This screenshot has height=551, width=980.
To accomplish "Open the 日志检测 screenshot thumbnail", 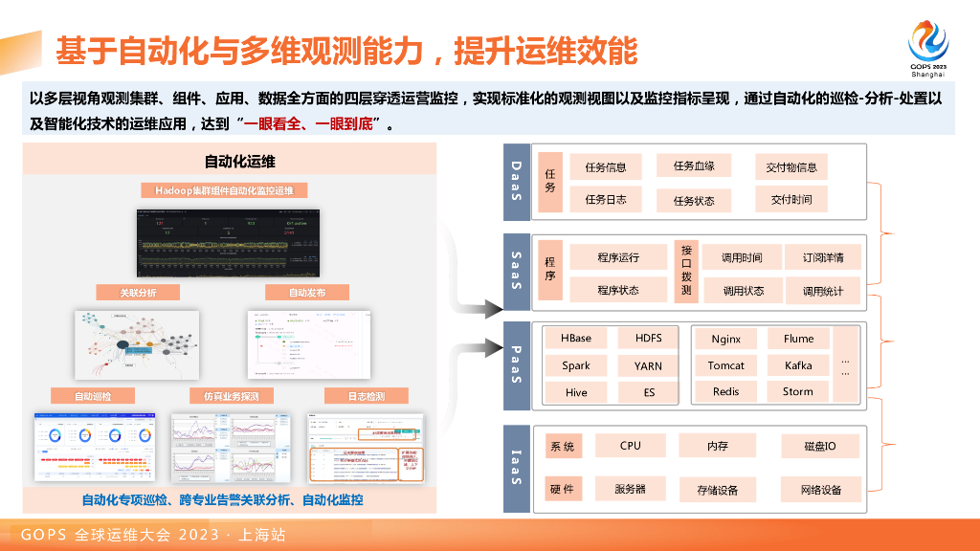I will coord(366,448).
